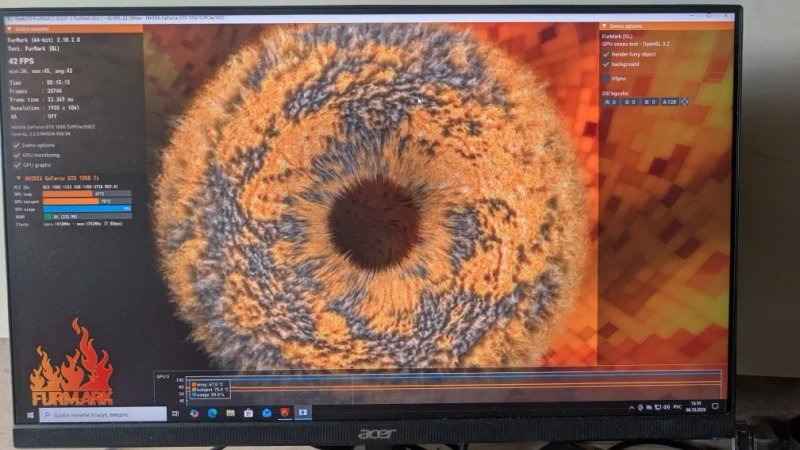Click the VRAM green usage bar

47,216
